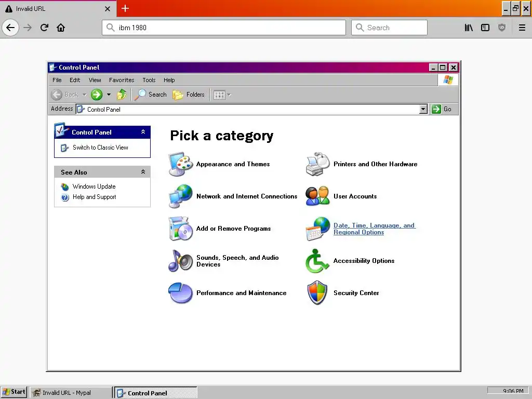Screen dimensions: 532x399
Task: Click the Switch to Classic View icon
Action: click(x=64, y=148)
